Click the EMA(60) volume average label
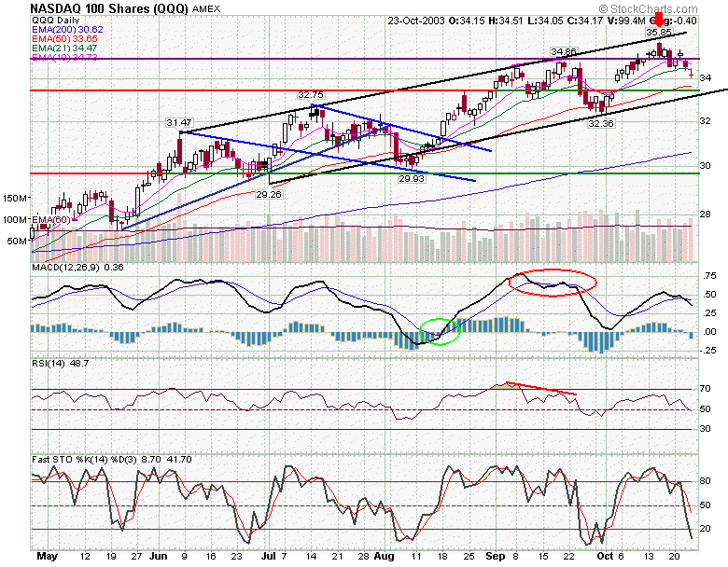 [x=51, y=220]
